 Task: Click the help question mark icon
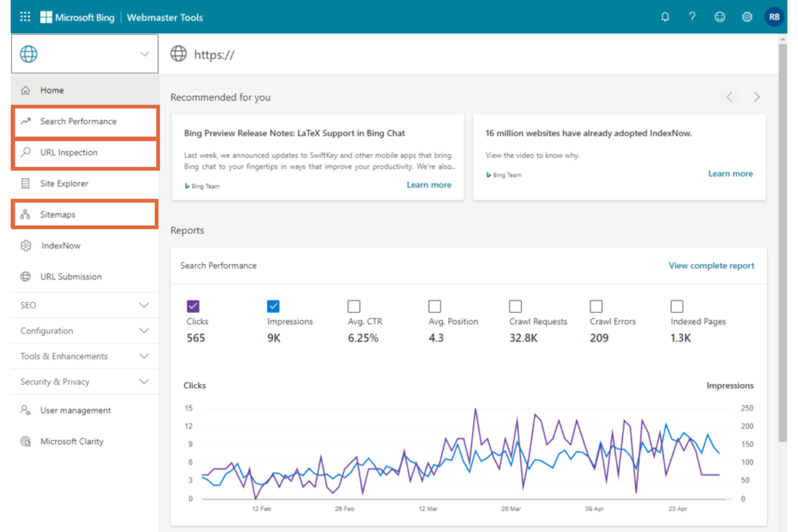pyautogui.click(x=692, y=17)
